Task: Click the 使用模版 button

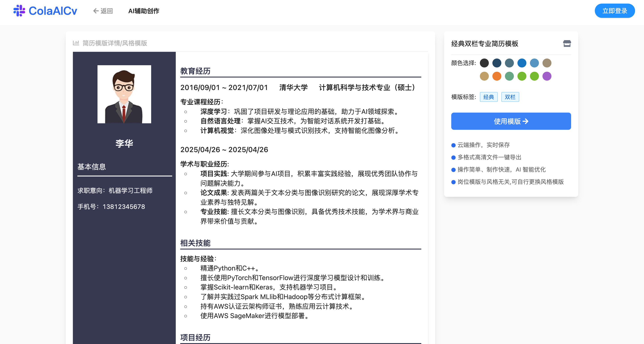Action: [511, 121]
